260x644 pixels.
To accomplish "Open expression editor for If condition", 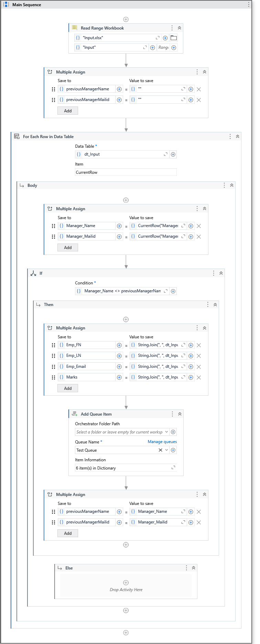I will tap(166, 291).
